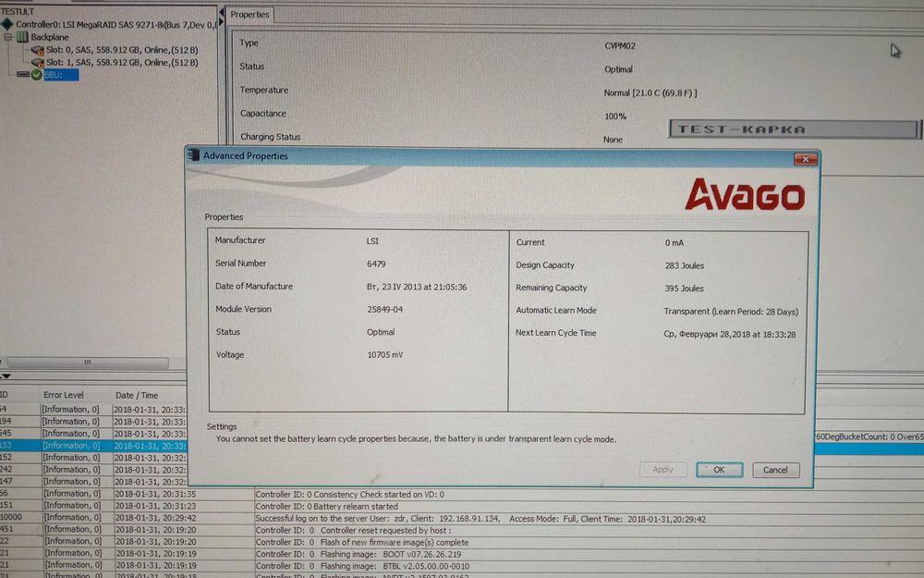Click the Type value CVPM02
Screen dimensions: 924x578
coord(620,46)
